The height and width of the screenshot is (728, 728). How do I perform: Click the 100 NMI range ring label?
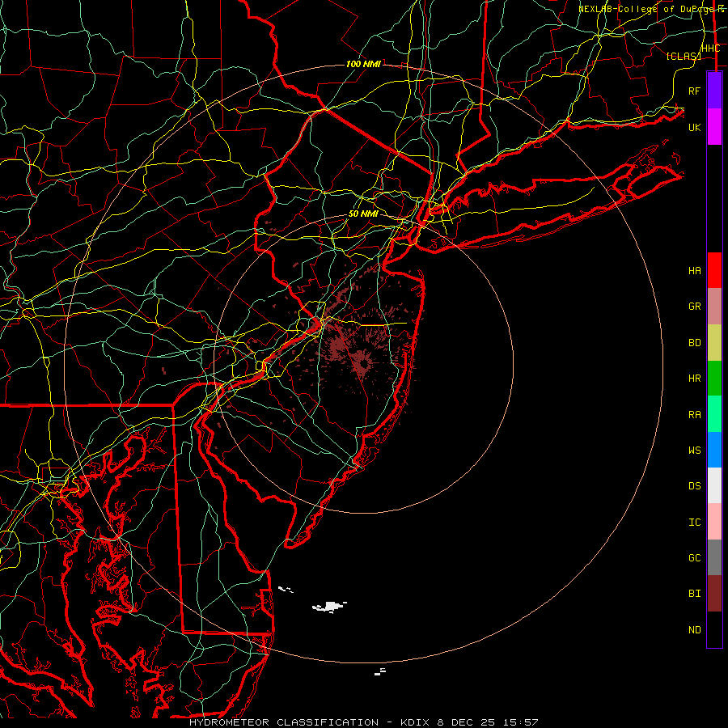pos(363,64)
